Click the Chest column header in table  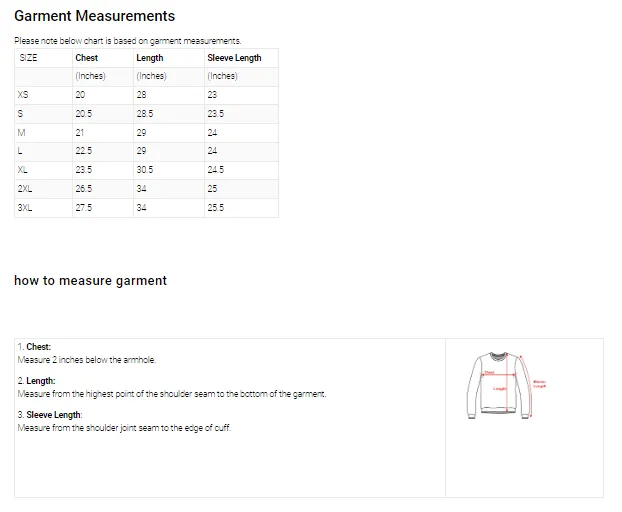[x=87, y=58]
